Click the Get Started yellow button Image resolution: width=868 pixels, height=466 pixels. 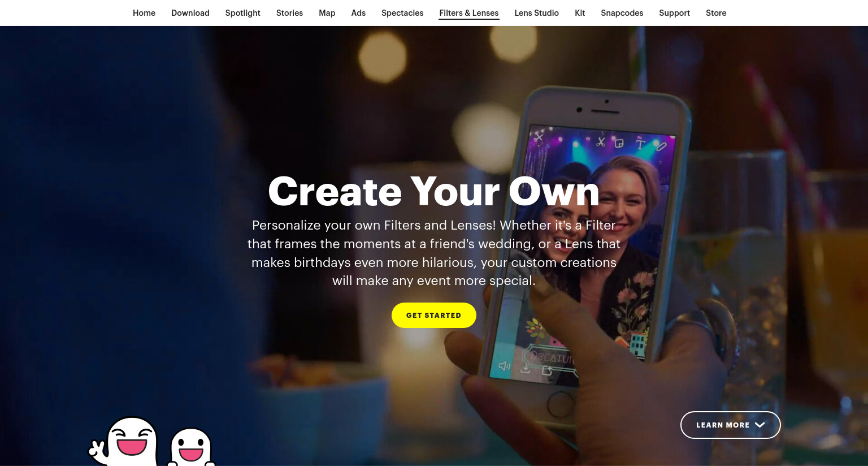[x=434, y=315]
